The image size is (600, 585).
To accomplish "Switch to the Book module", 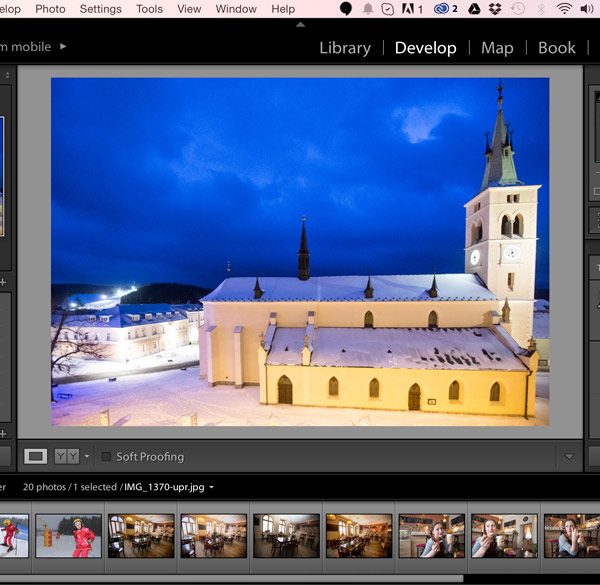I will click(556, 48).
